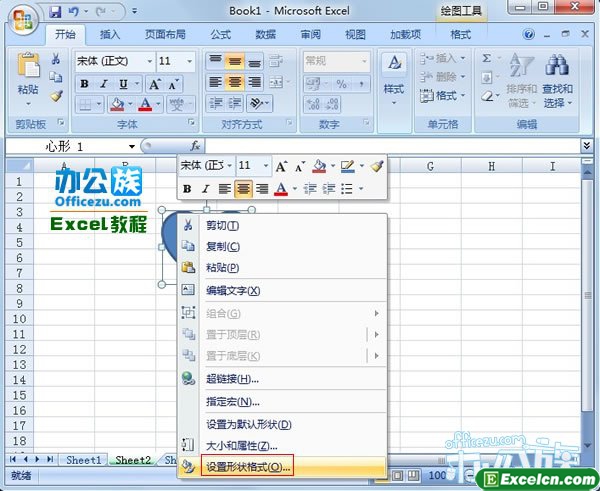This screenshot has width=600, height=491.
Task: Click mini toolbar shape outline pen icon
Action: tap(347, 166)
